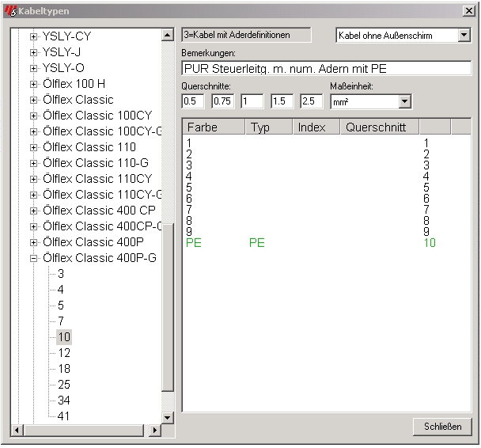Open the Kabel ohne Außenschirm dropdown

(x=464, y=36)
